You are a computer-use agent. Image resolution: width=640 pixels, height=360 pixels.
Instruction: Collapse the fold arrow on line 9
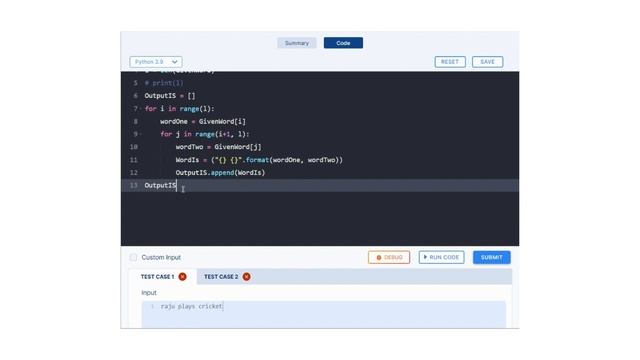(x=141, y=134)
